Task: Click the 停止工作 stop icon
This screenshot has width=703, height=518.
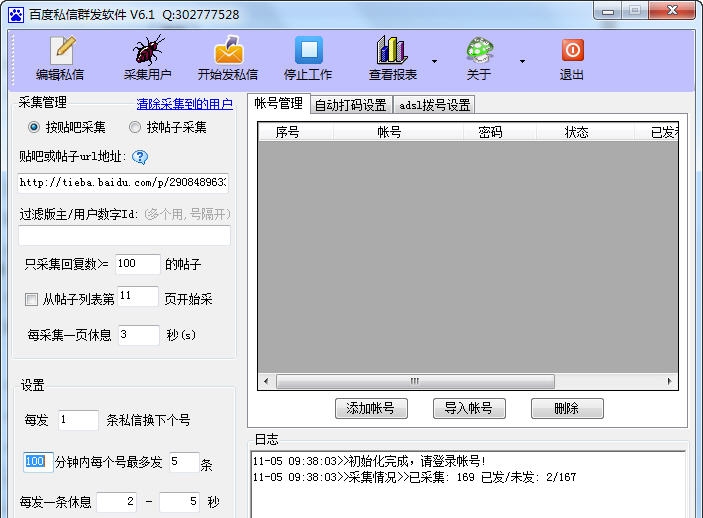Action: pos(308,50)
